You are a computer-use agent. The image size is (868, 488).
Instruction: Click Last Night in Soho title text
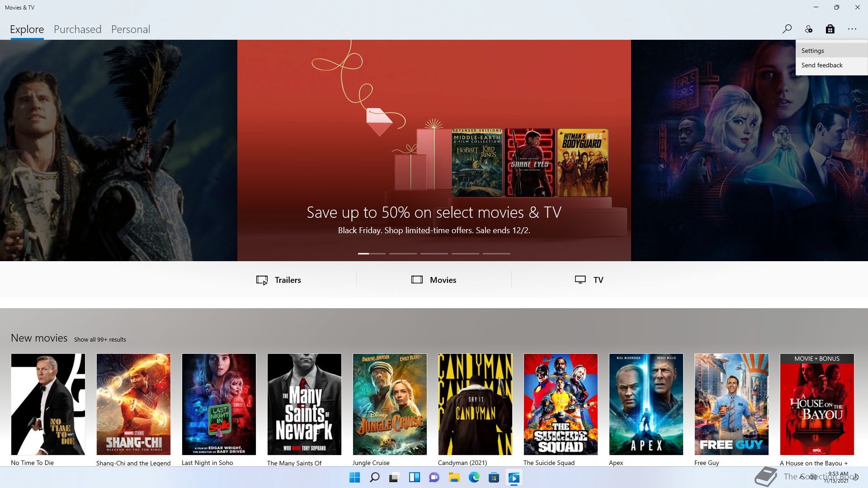pos(207,463)
